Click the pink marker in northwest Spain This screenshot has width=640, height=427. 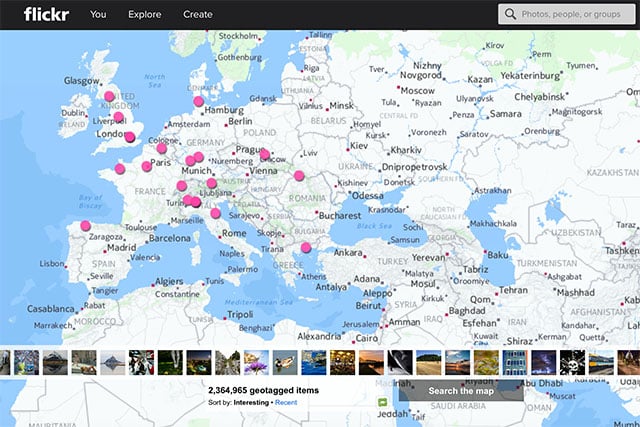[x=85, y=226]
